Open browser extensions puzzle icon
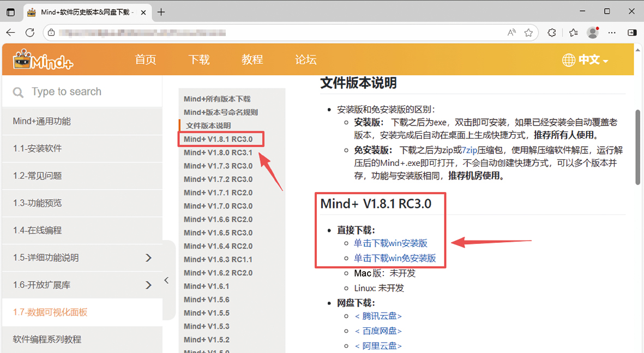Screen dimensions: 644x353 pyautogui.click(x=552, y=33)
